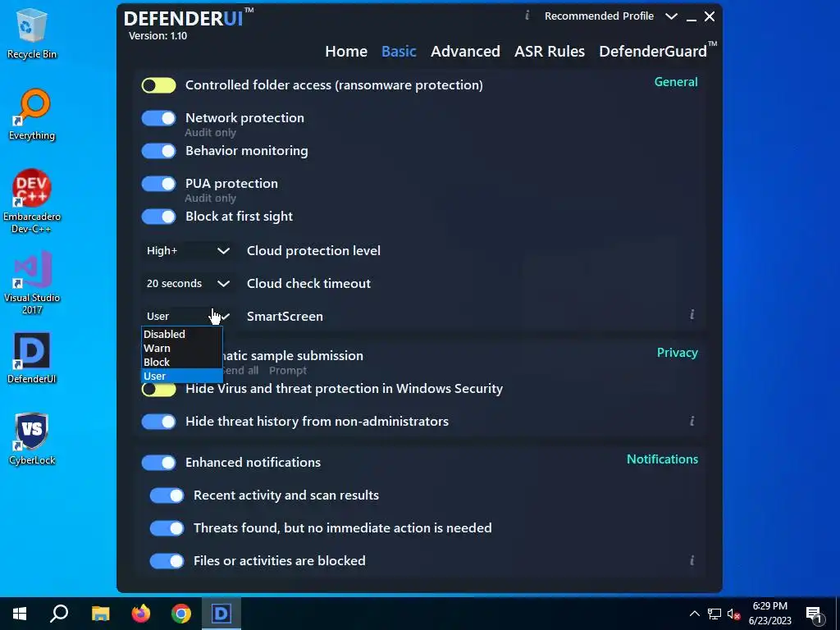Click the General section label
Screen dimensions: 840x630
pos(676,82)
